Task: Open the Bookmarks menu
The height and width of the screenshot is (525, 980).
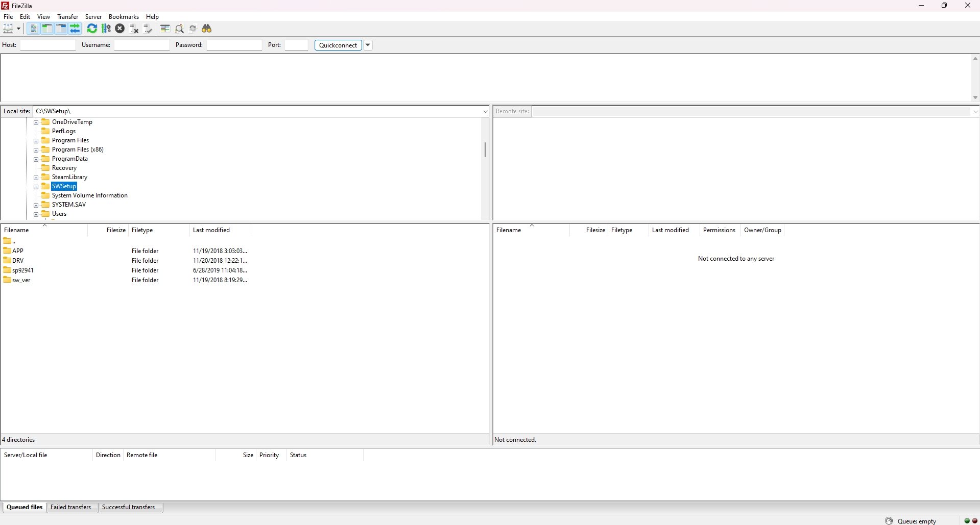Action: point(124,17)
